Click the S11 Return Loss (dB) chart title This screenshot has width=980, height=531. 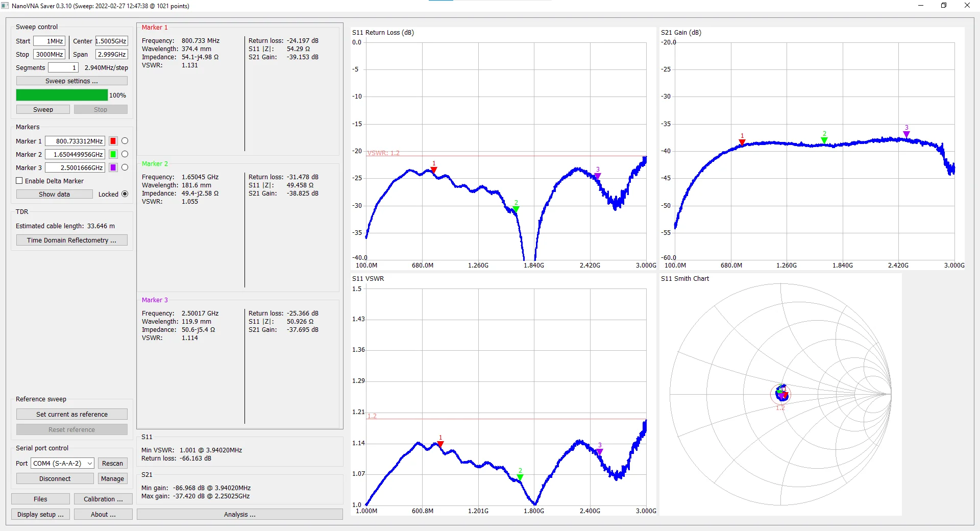383,32
